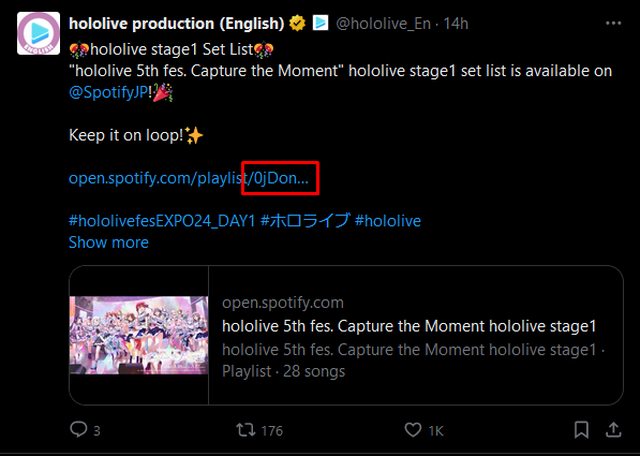Click the #hololive hashtag
This screenshot has height=456, width=640.
tap(388, 220)
